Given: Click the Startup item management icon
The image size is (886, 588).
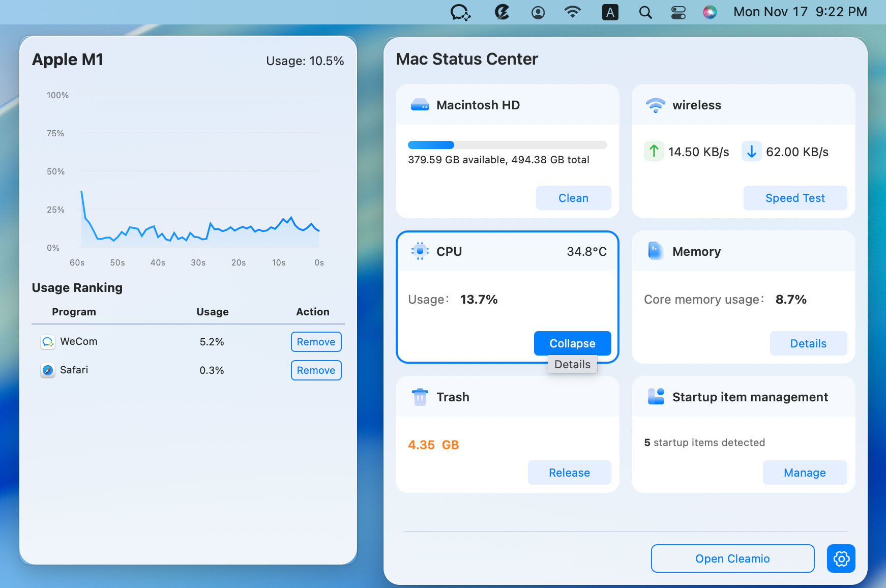Looking at the screenshot, I should point(656,397).
